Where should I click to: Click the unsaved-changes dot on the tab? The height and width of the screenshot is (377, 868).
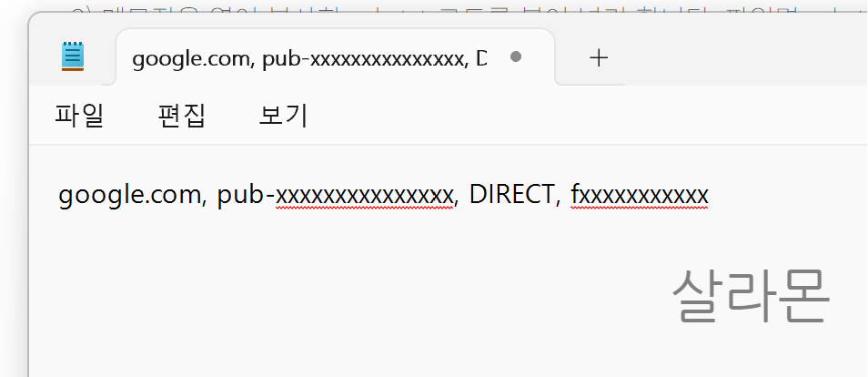pos(516,56)
